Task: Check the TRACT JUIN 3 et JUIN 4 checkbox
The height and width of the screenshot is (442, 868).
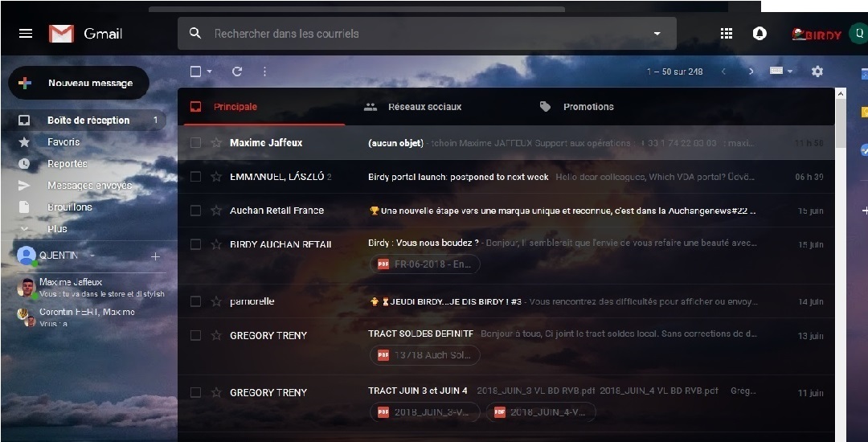Action: coord(195,392)
